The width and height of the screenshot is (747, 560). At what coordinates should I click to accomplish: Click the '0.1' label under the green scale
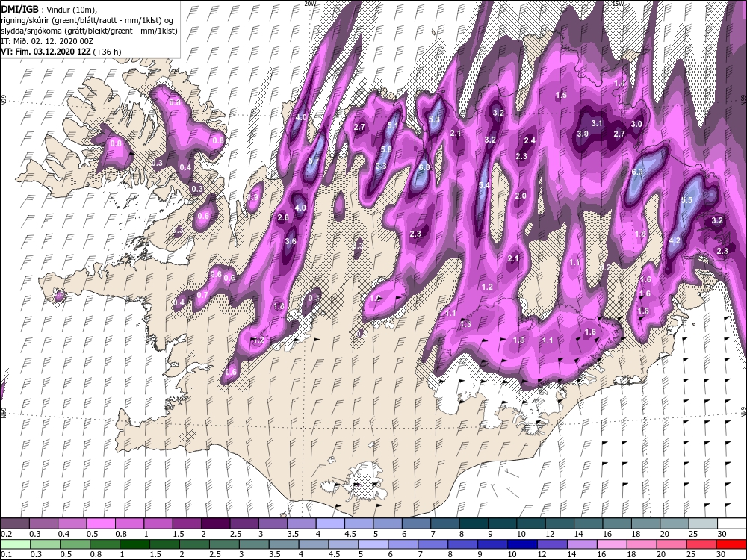click(6, 556)
